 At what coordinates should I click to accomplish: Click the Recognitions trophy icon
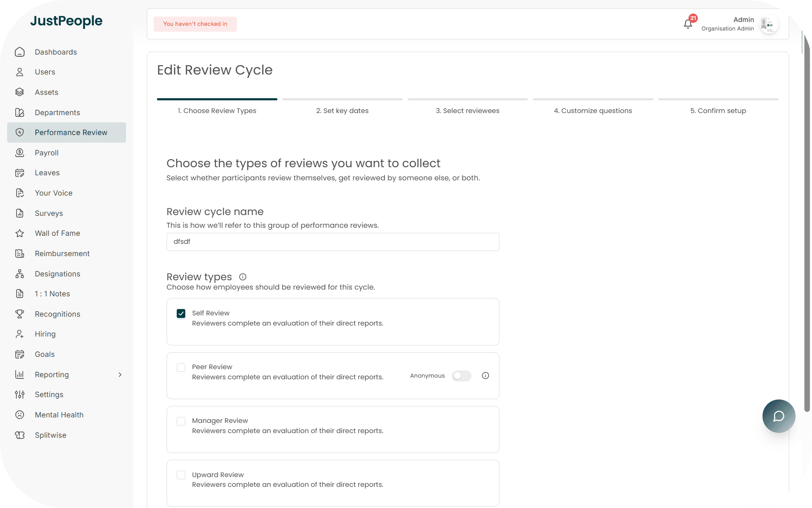20,314
